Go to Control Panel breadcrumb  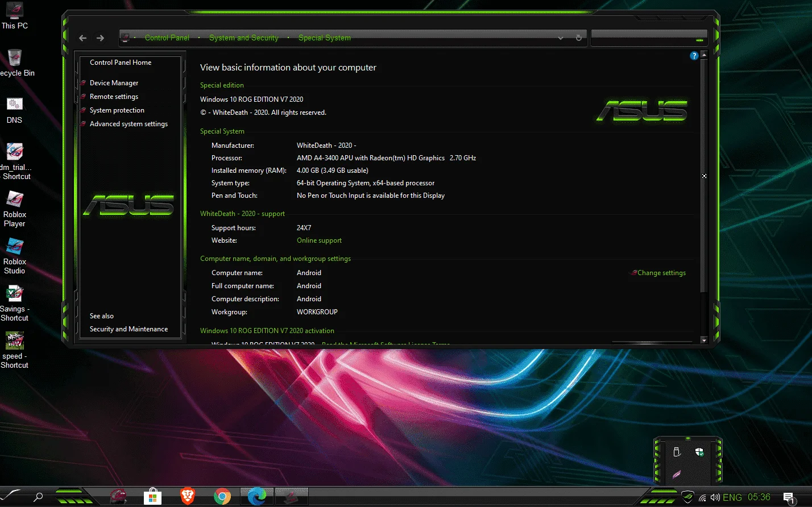coord(167,38)
